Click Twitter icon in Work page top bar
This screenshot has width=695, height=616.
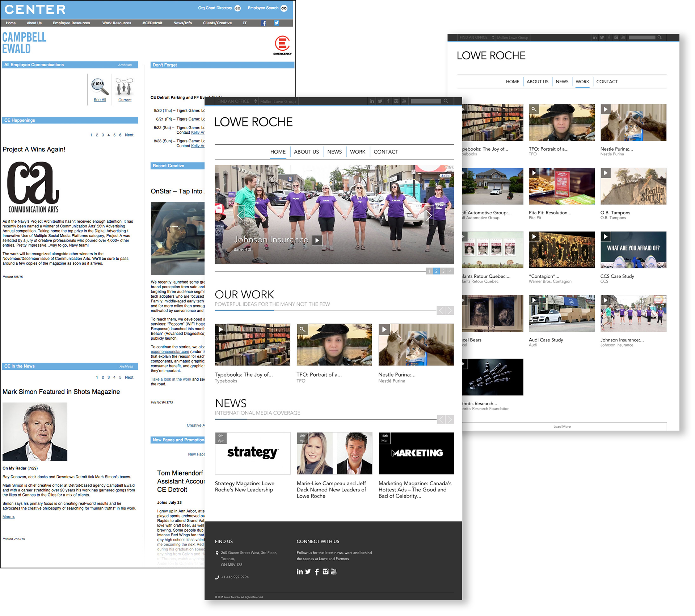point(602,37)
